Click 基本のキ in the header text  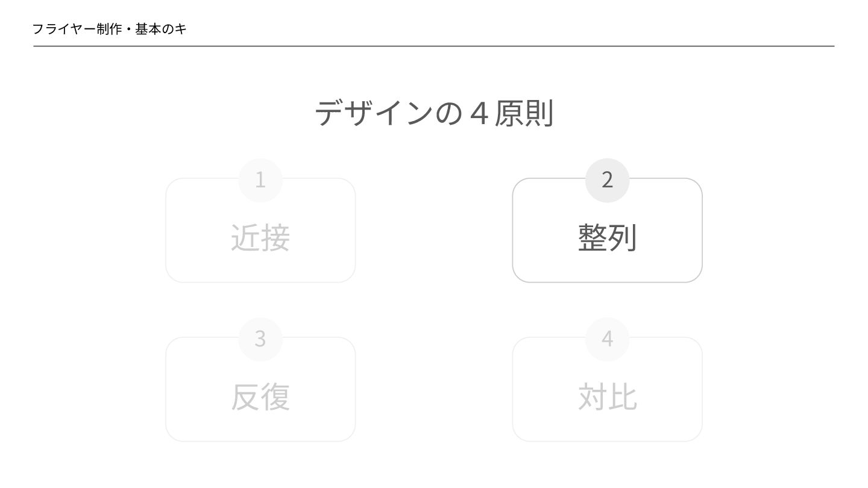161,29
